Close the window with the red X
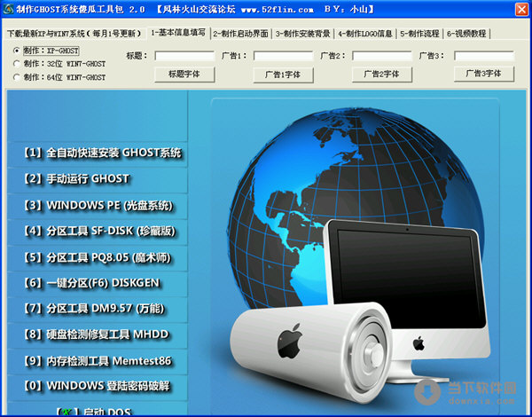This screenshot has width=532, height=417. [x=521, y=9]
